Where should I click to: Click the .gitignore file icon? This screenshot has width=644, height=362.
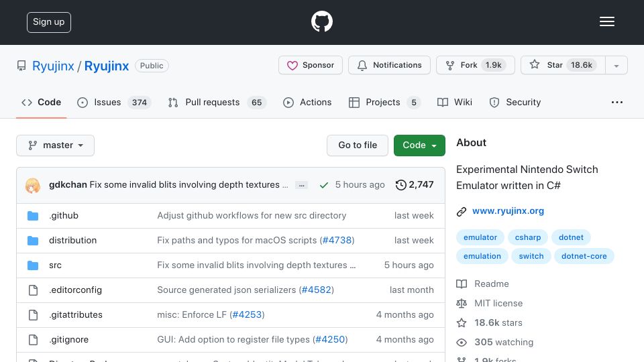point(33,340)
